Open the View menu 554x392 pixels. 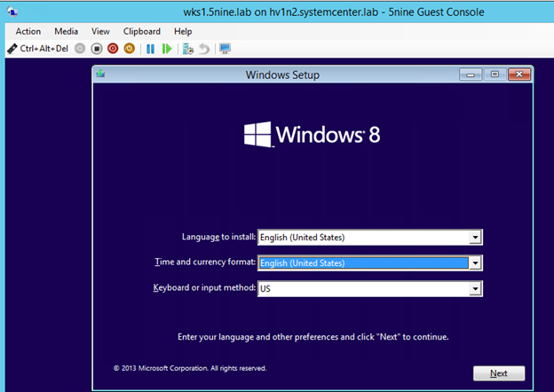point(101,31)
